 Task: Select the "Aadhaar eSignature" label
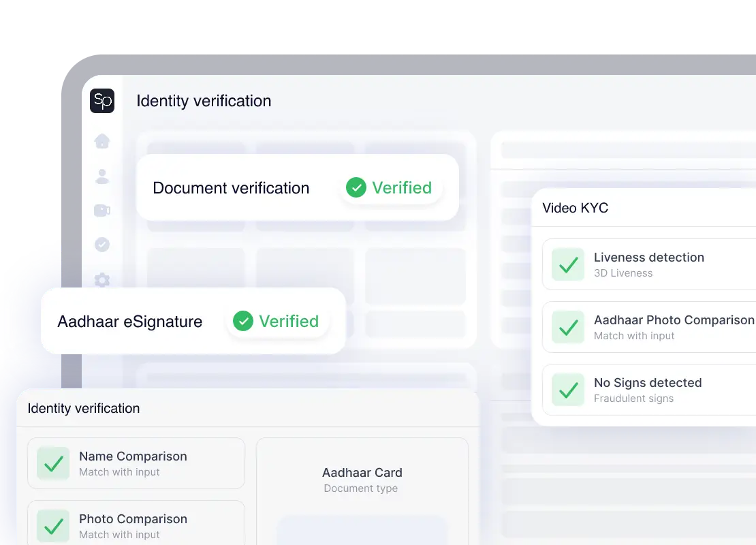click(x=129, y=322)
